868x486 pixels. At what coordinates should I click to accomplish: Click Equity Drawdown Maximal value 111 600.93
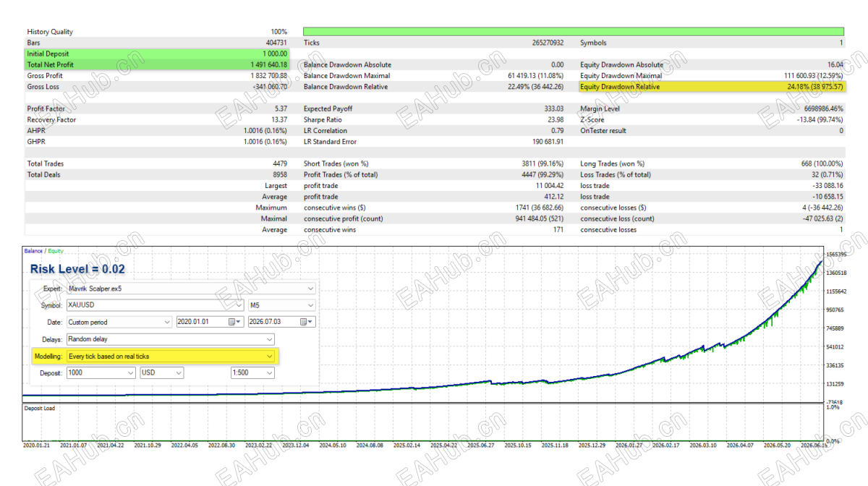coord(814,76)
